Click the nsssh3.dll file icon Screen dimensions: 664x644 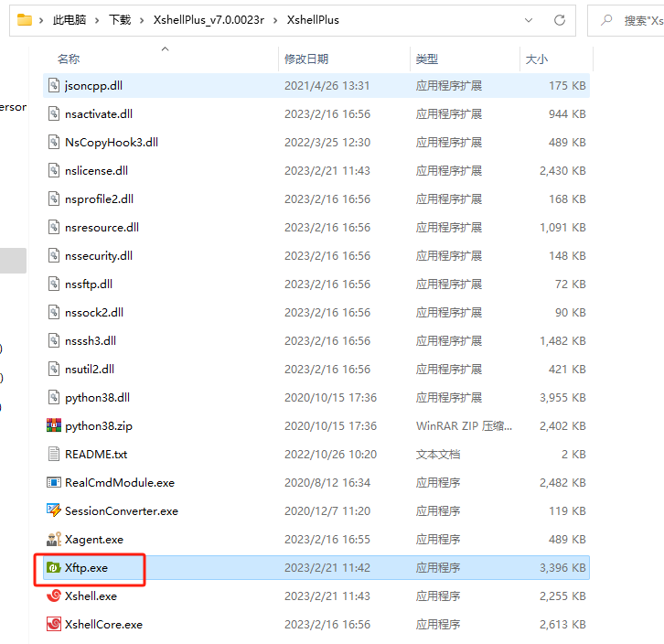pyautogui.click(x=54, y=340)
